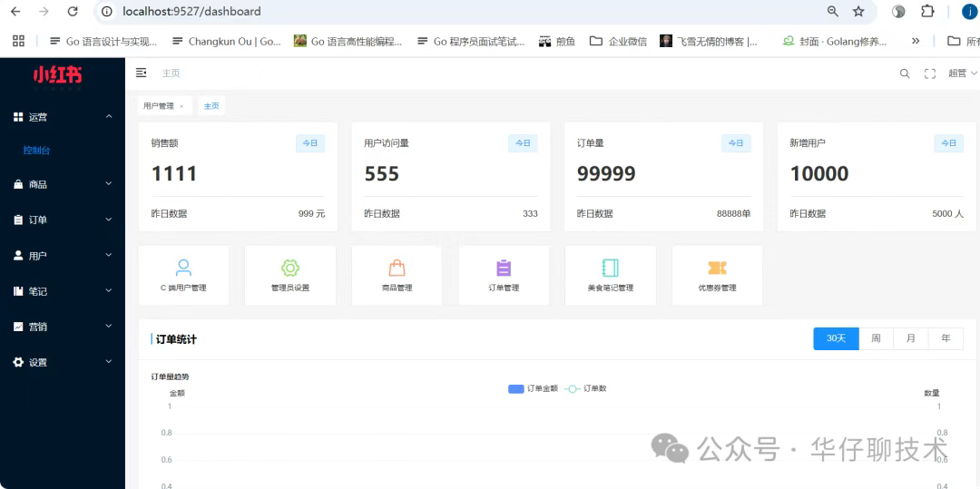Click the site info icon in address bar
The image size is (980, 489).
[107, 11]
